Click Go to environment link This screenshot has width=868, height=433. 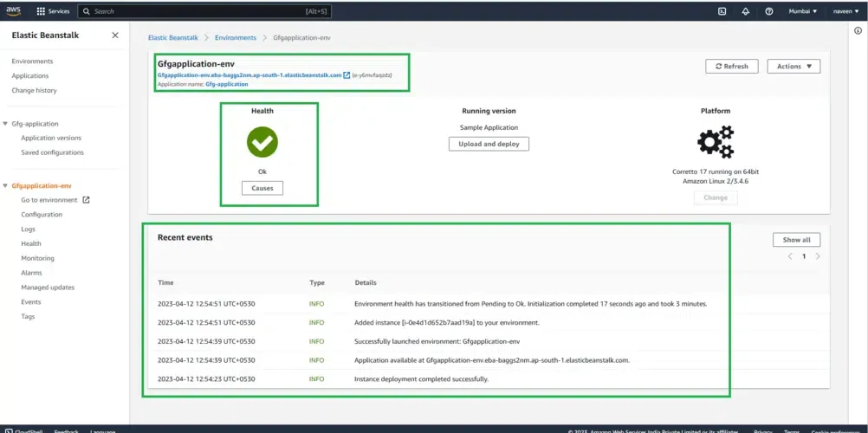pos(49,200)
